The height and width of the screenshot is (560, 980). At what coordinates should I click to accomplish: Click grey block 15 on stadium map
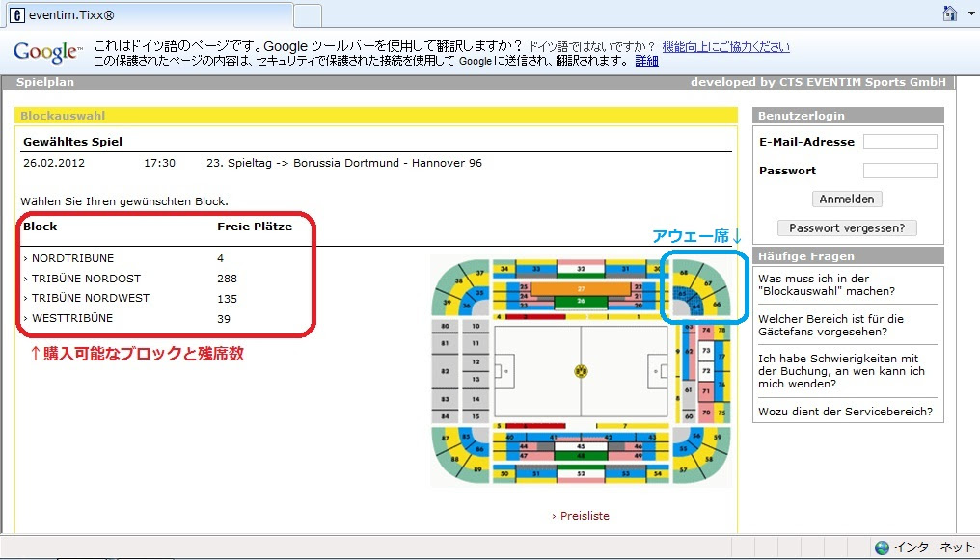pos(476,416)
